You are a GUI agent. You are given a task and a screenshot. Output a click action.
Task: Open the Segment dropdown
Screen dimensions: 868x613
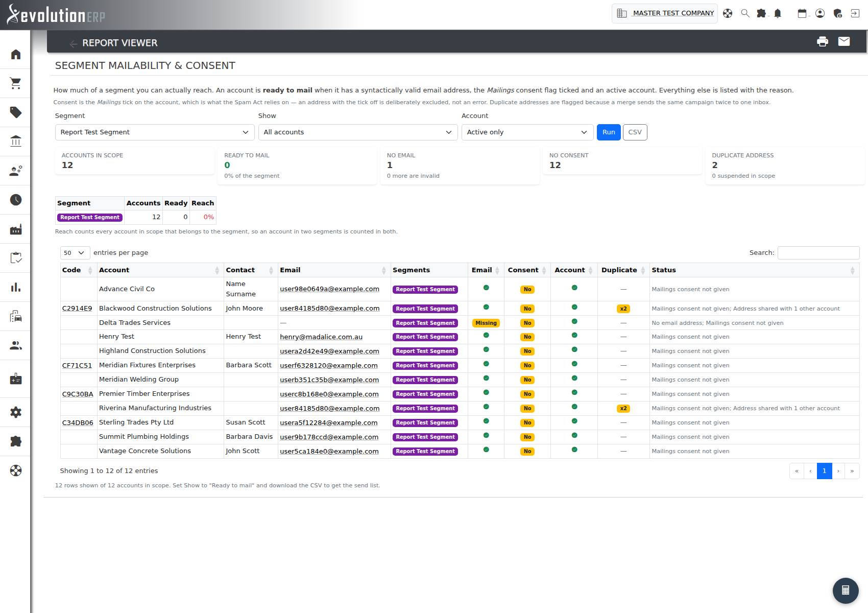point(155,132)
